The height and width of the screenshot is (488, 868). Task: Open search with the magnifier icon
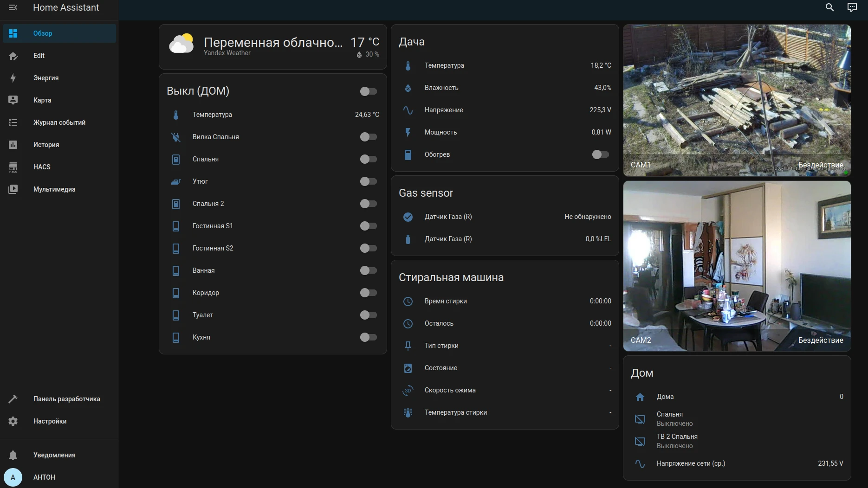829,7
